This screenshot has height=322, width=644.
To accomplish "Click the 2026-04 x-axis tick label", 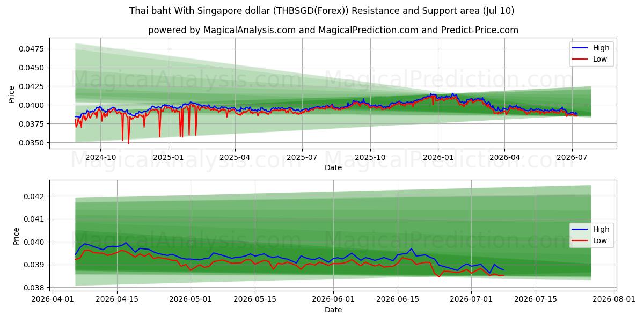I will (504, 157).
